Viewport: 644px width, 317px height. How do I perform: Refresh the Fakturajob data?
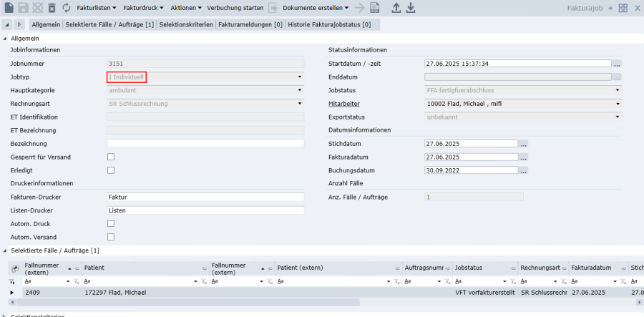pyautogui.click(x=67, y=7)
